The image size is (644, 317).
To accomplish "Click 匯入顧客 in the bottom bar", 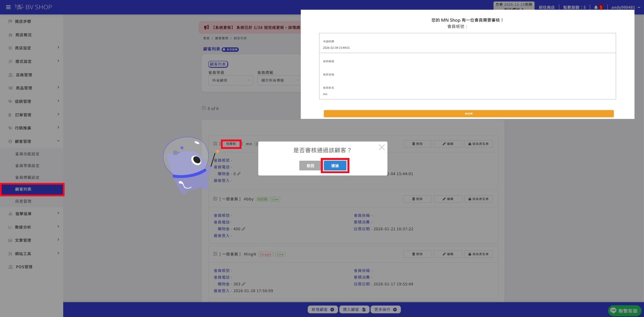I will click(x=354, y=310).
